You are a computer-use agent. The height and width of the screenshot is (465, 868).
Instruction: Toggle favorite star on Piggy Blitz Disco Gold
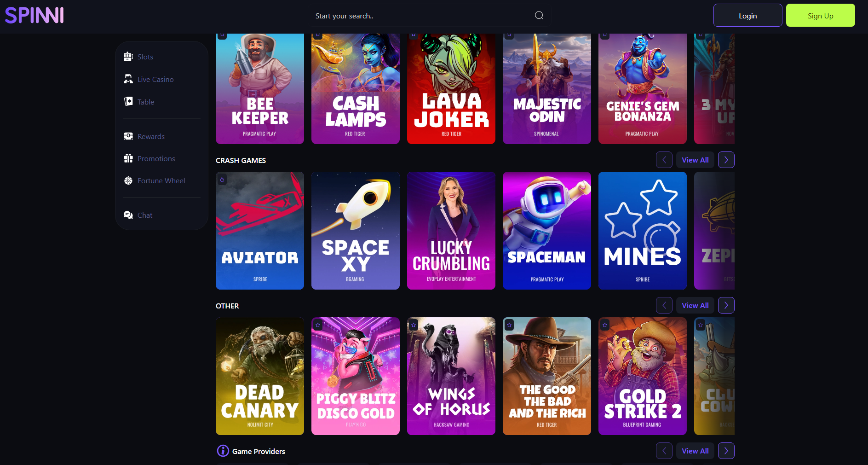click(318, 325)
